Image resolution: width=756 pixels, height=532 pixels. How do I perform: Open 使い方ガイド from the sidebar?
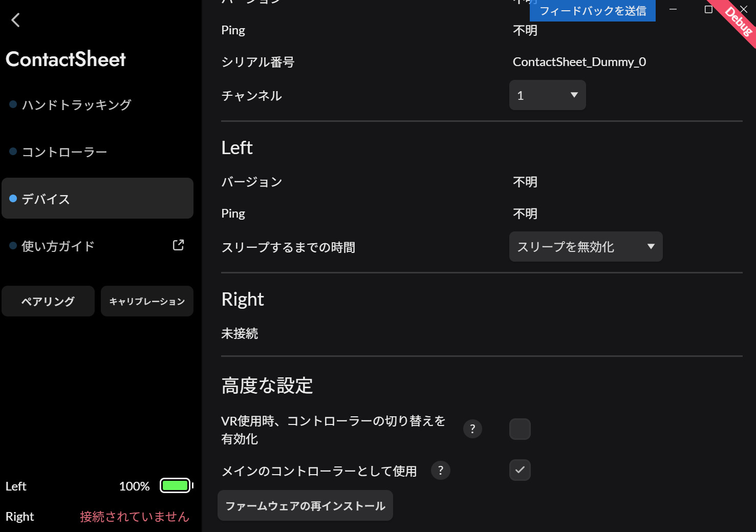pyautogui.click(x=97, y=246)
